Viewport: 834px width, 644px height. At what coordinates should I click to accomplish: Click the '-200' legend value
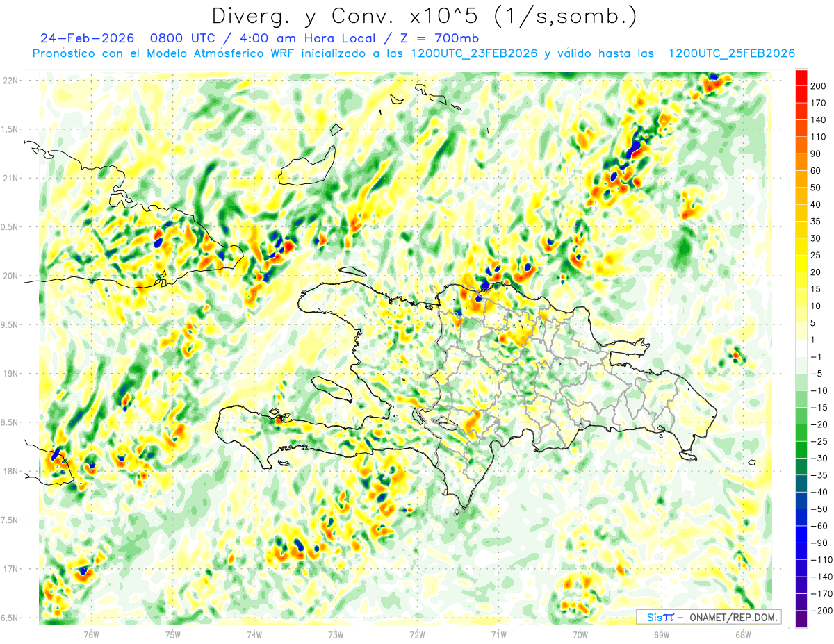coord(821,611)
